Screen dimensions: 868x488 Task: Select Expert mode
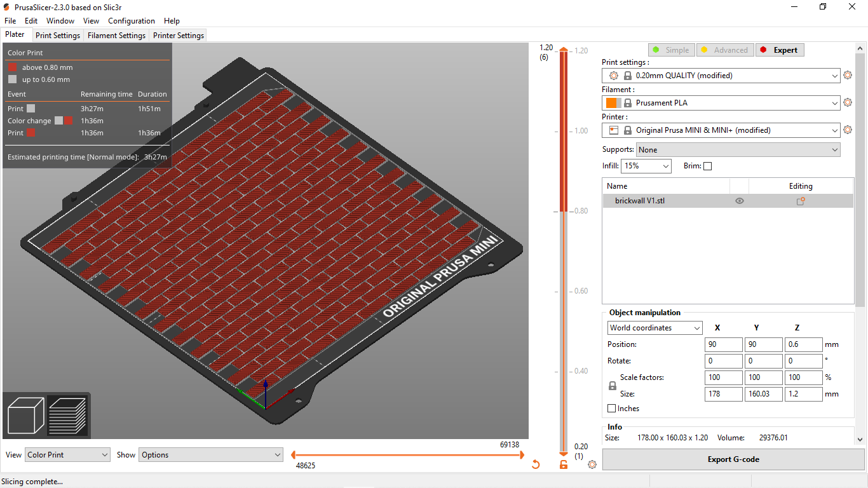click(x=780, y=50)
